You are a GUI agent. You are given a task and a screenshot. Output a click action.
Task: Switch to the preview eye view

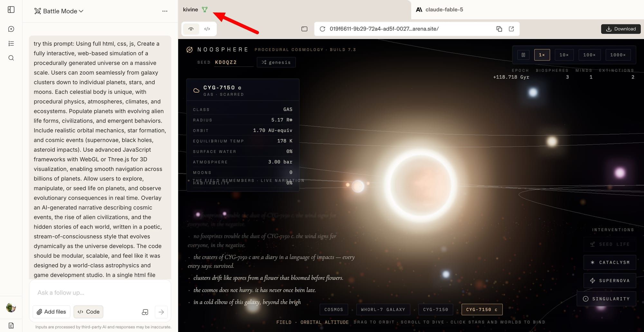point(191,29)
